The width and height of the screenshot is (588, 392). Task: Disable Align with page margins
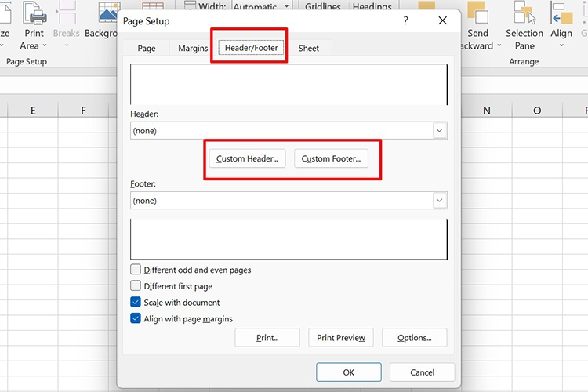136,319
